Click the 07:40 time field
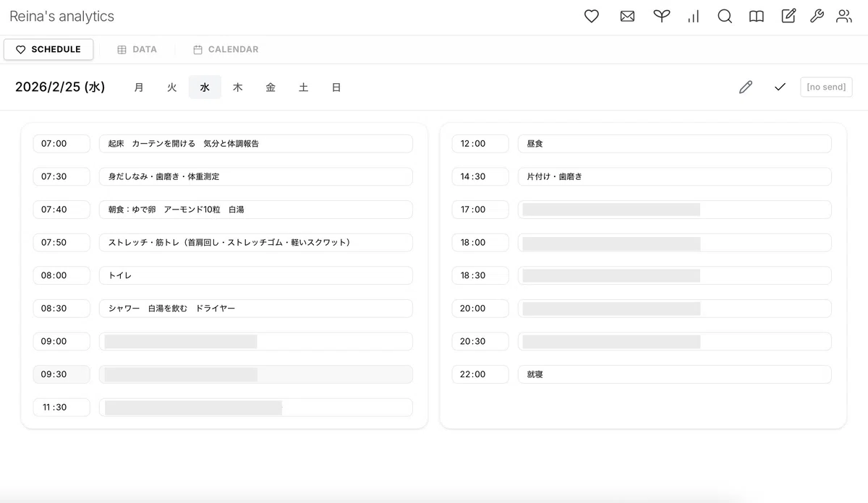This screenshot has width=868, height=503. click(x=61, y=210)
